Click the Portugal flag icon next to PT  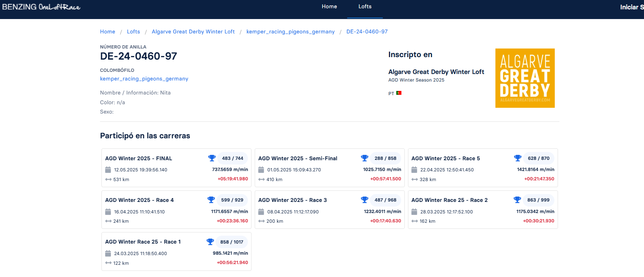coord(399,93)
